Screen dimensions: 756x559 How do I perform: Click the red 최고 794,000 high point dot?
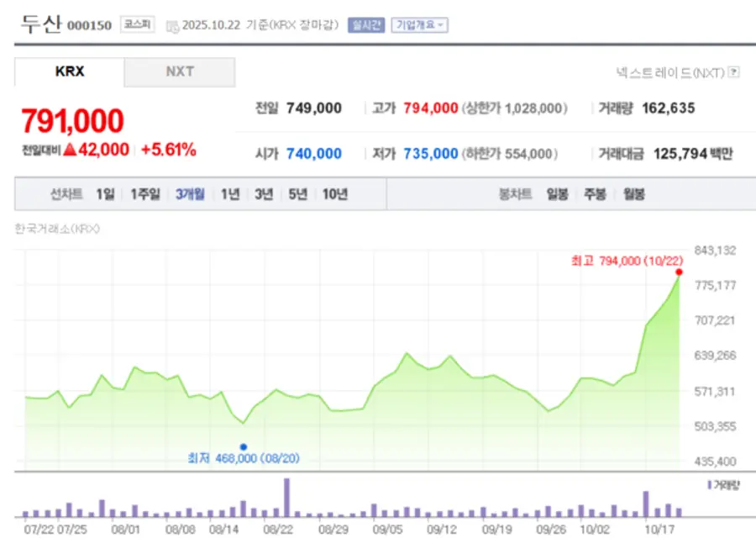[x=679, y=272]
